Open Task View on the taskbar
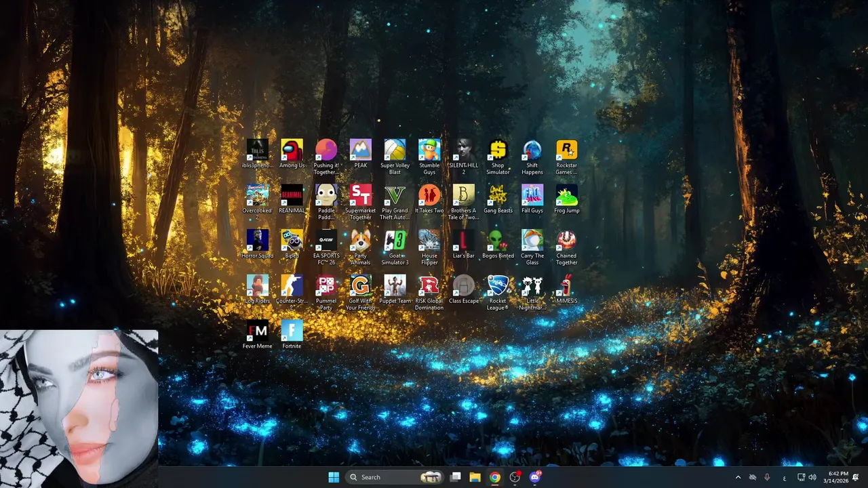 456,477
